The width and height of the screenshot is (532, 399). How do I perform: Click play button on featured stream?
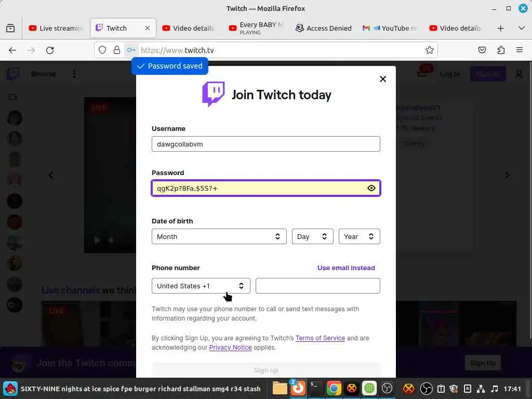click(97, 240)
